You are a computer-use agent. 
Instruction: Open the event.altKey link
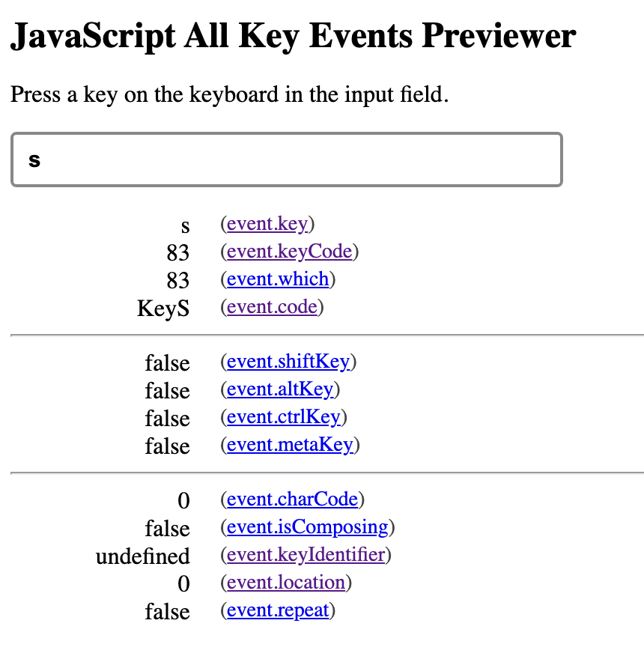(280, 389)
